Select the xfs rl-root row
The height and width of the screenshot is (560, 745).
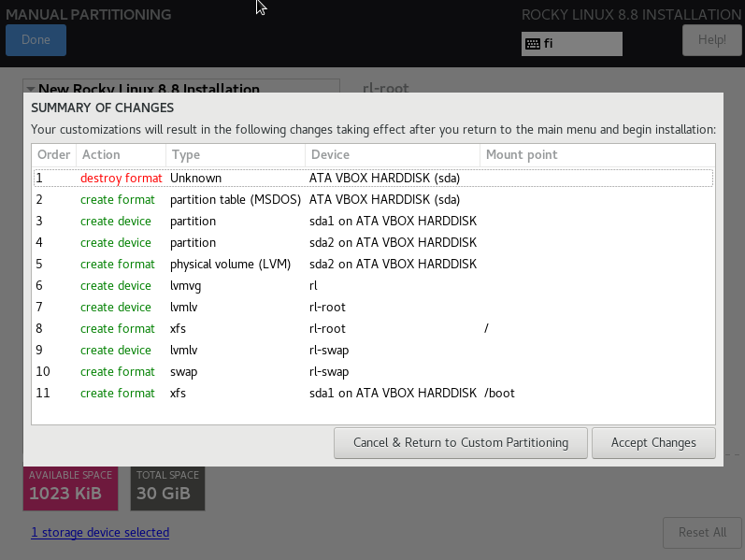tap(372, 328)
